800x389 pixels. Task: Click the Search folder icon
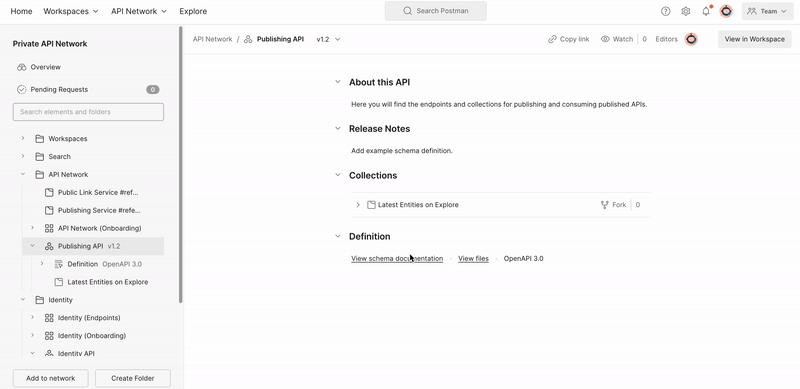[x=39, y=157]
